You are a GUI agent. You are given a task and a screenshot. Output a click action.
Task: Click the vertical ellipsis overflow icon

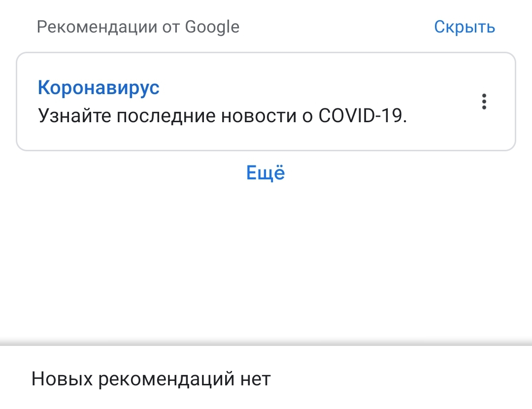point(484,102)
